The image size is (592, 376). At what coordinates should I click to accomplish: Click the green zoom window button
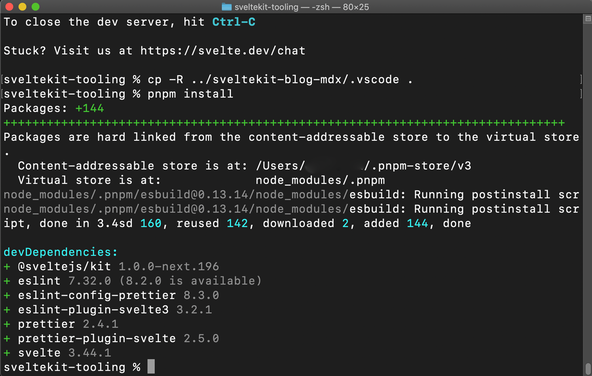pos(35,6)
